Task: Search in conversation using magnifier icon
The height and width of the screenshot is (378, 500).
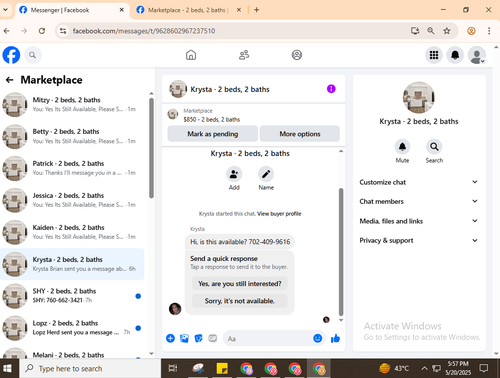Action: (x=434, y=147)
